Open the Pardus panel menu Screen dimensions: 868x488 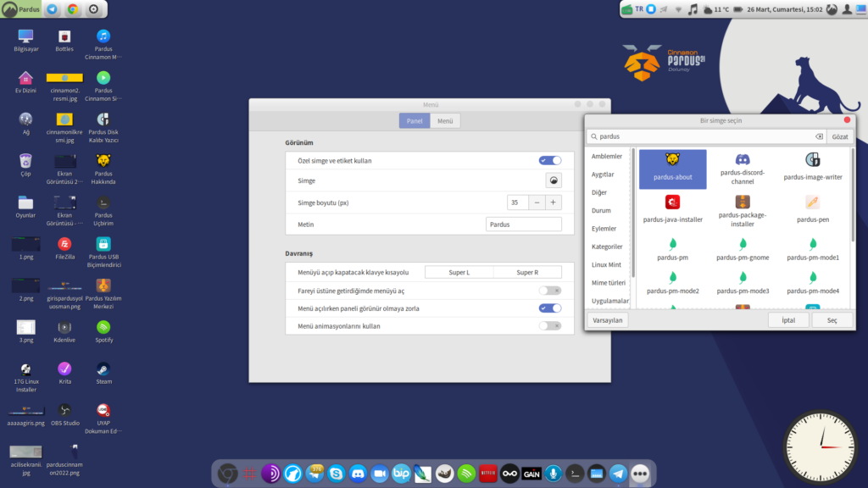tap(21, 8)
